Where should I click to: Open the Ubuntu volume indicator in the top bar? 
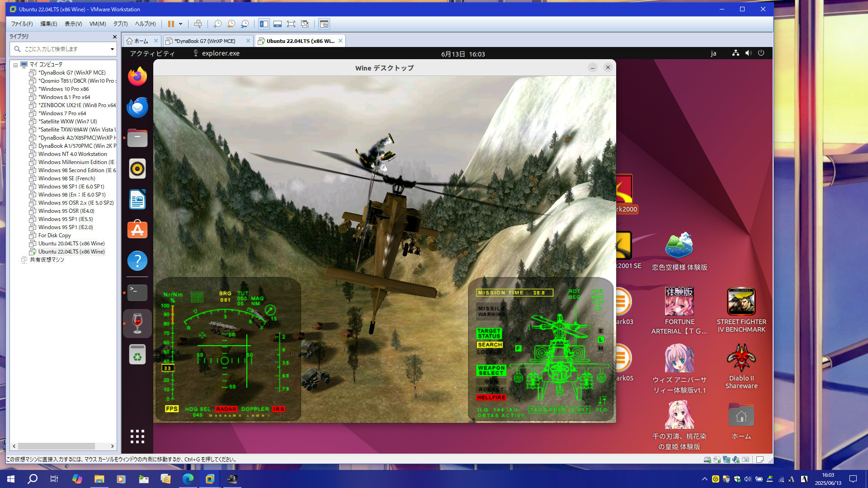[748, 53]
